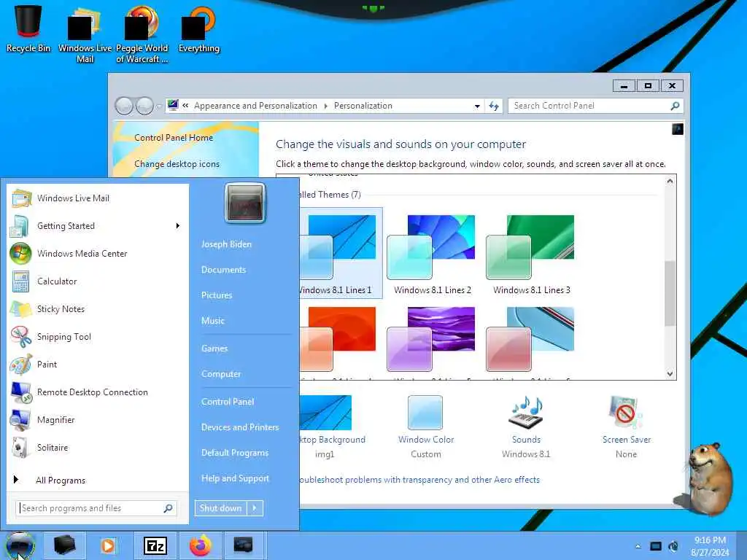Open Music from Start menu
Viewport: 747px width, 560px height.
(212, 321)
